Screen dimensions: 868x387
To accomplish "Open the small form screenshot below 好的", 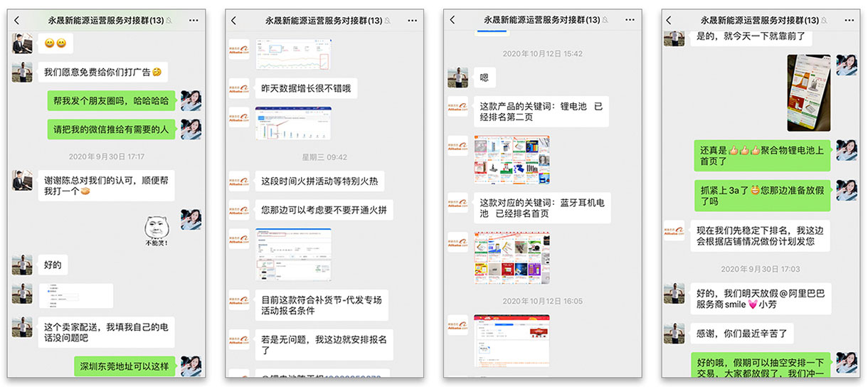I will point(75,295).
